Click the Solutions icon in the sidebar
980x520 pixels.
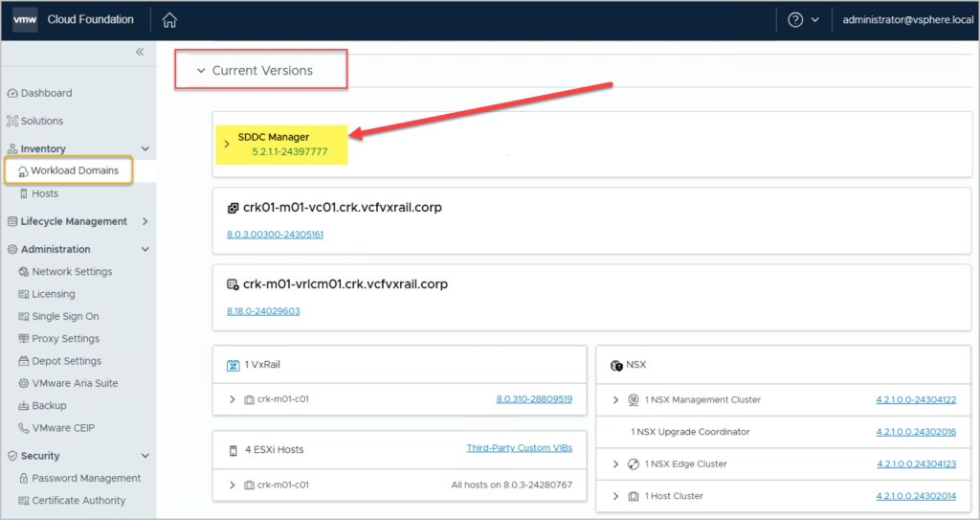point(12,121)
